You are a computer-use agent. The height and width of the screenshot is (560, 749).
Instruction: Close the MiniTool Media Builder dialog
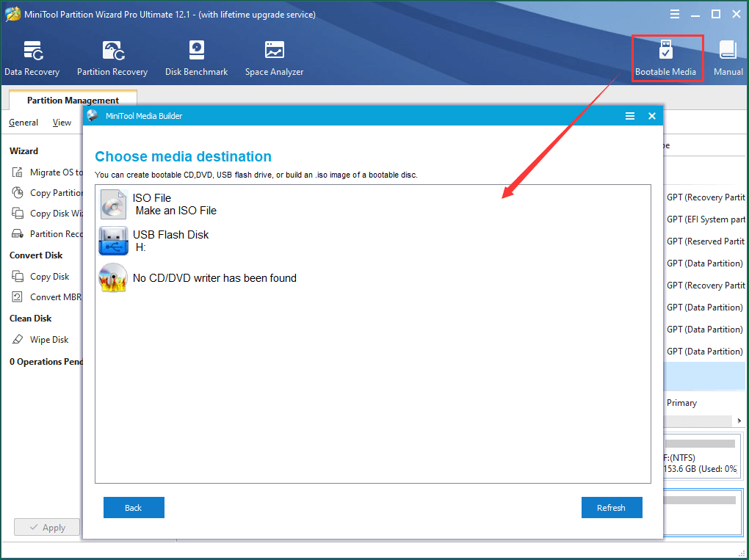point(652,116)
